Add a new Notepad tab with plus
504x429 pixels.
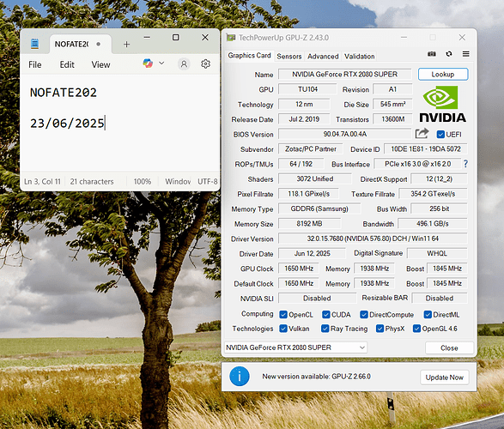pyautogui.click(x=126, y=45)
